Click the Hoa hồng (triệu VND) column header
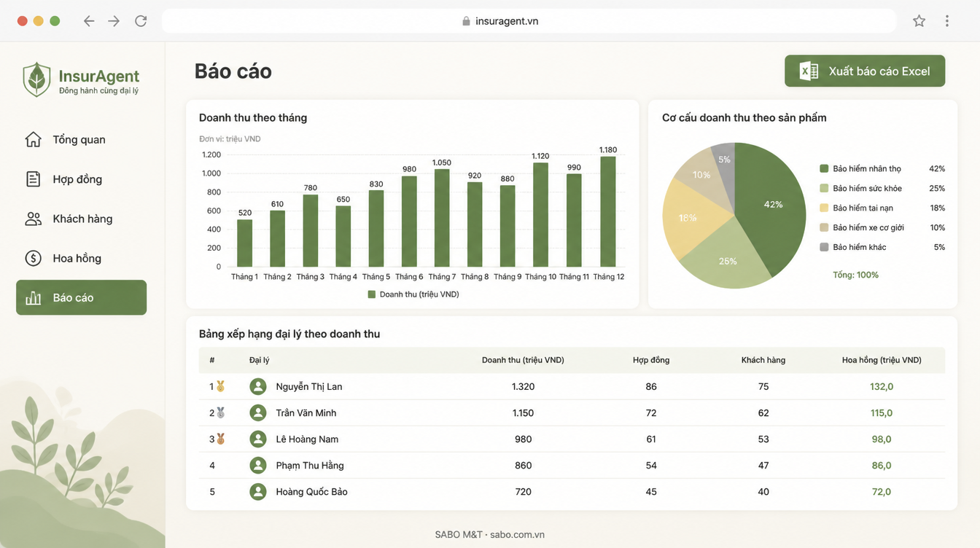980x548 pixels. pos(882,360)
